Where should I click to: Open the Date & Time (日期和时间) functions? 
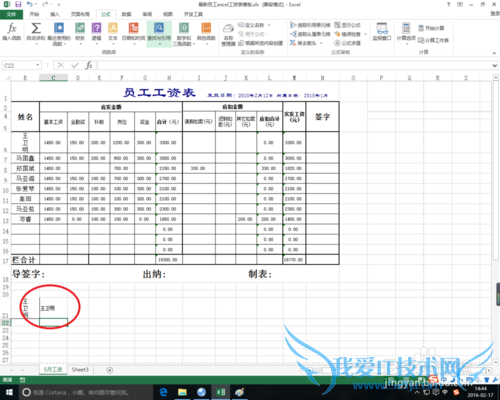pyautogui.click(x=133, y=33)
